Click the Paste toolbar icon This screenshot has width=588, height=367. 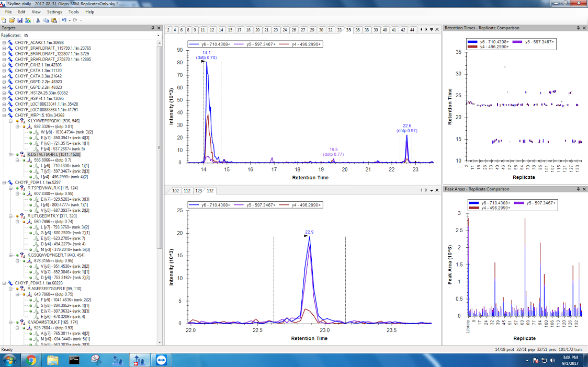[x=54, y=20]
